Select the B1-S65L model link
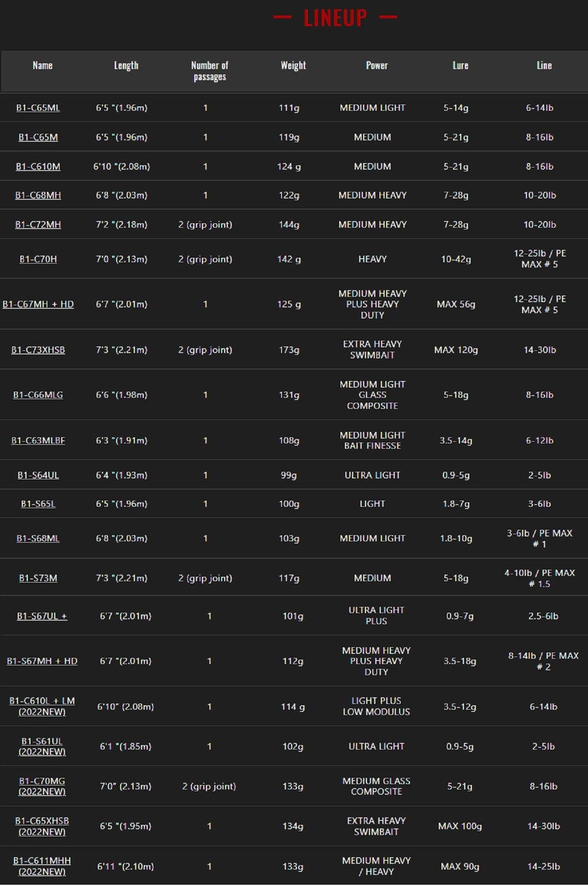Viewport: 588px width, 886px height. [38, 504]
